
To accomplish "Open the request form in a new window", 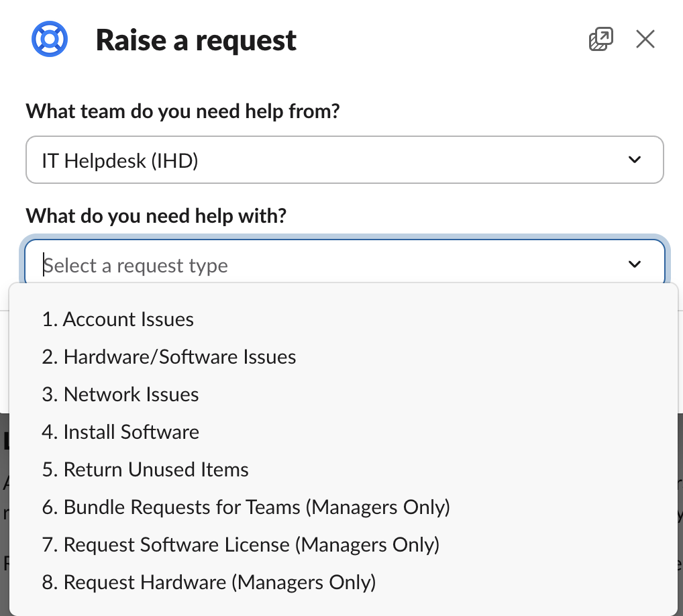I will point(600,39).
